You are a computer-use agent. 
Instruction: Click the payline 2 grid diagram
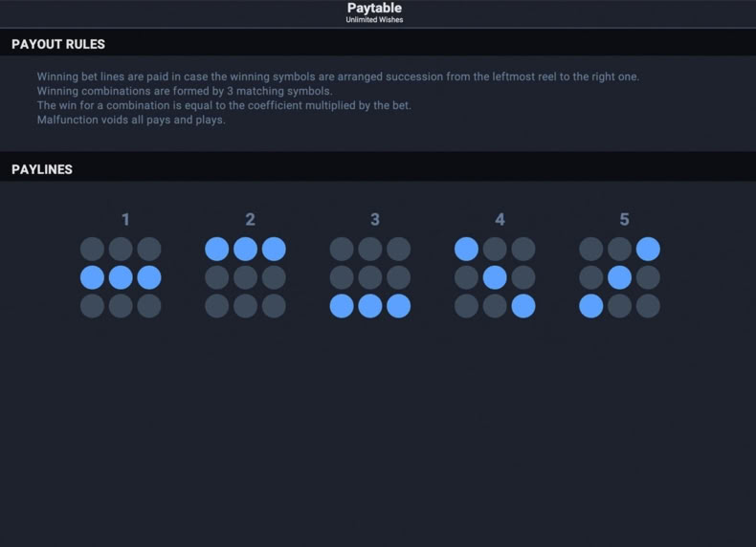[x=245, y=277]
